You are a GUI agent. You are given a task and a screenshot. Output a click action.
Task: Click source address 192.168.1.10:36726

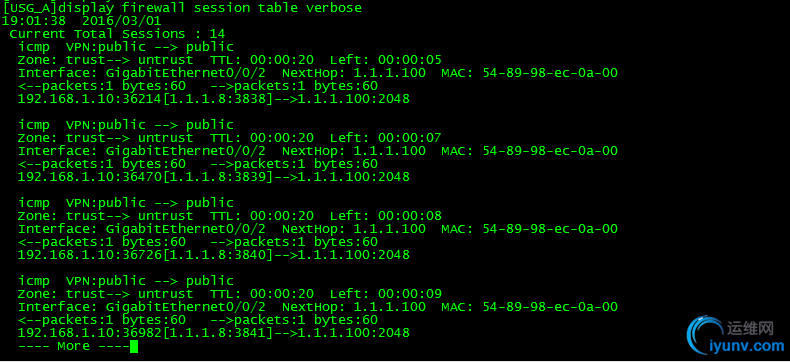(90, 255)
